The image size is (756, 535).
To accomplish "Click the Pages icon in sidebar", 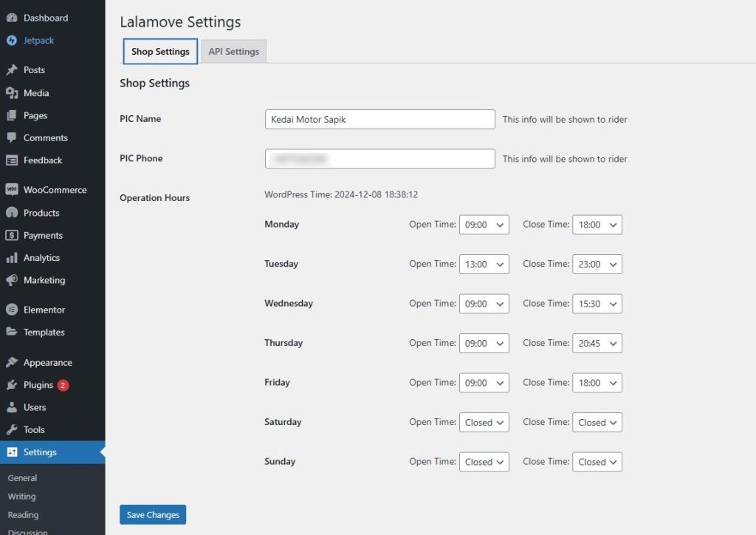I will point(12,115).
